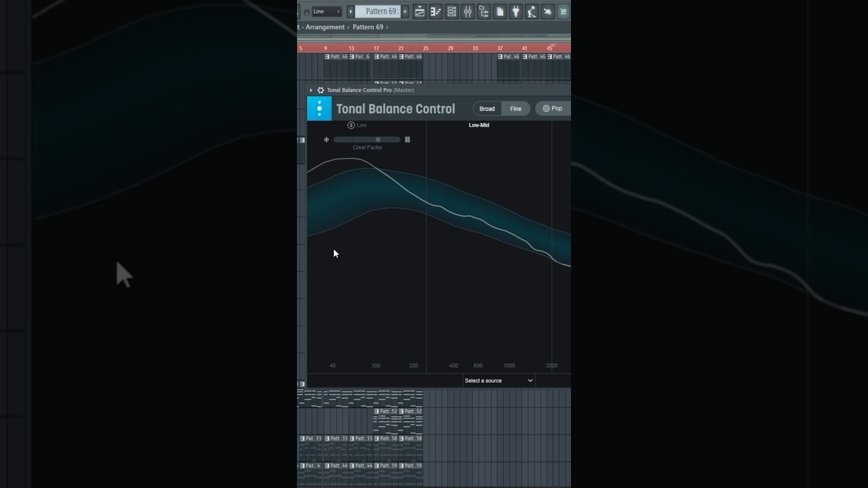This screenshot has height=488, width=868.
Task: Switch to the Fine view
Action: [516, 108]
